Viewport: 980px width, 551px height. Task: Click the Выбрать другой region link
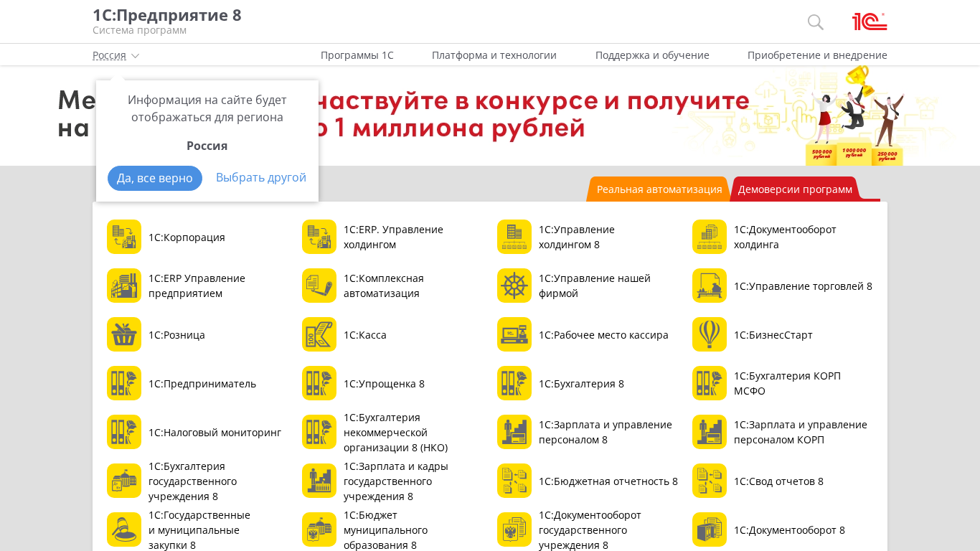[x=261, y=177]
